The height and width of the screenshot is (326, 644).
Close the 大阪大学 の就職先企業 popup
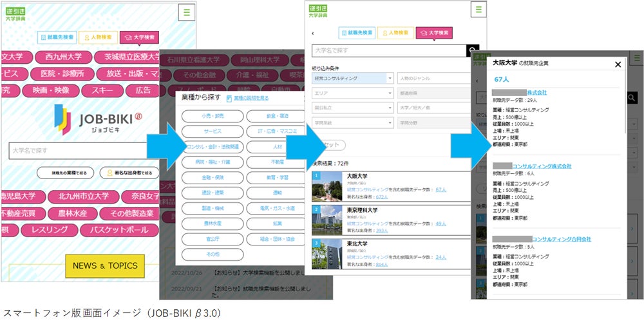pyautogui.click(x=618, y=64)
